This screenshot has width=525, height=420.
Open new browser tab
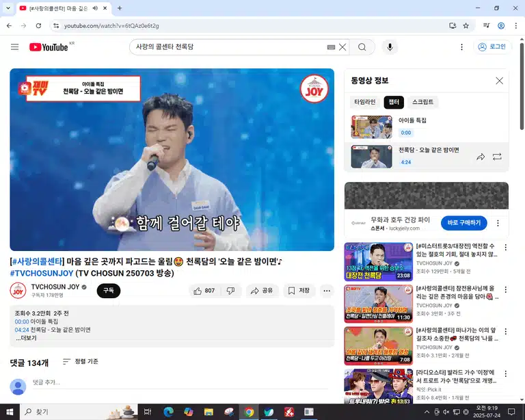[120, 8]
